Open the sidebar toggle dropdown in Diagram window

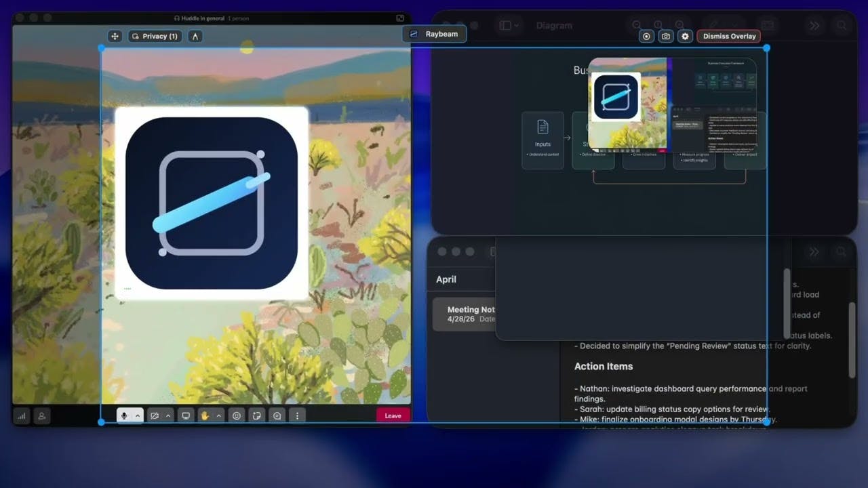(509, 26)
